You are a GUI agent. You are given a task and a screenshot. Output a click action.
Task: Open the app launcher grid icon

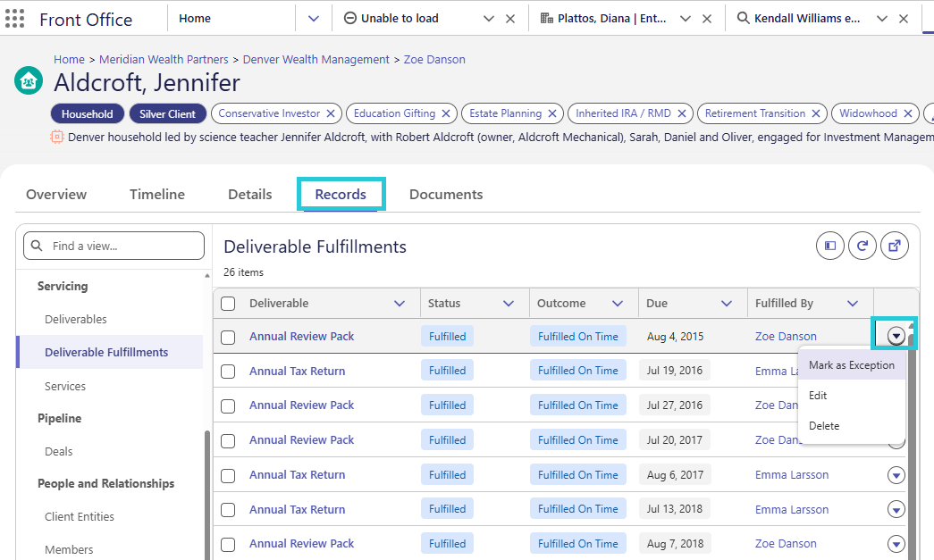[15, 19]
